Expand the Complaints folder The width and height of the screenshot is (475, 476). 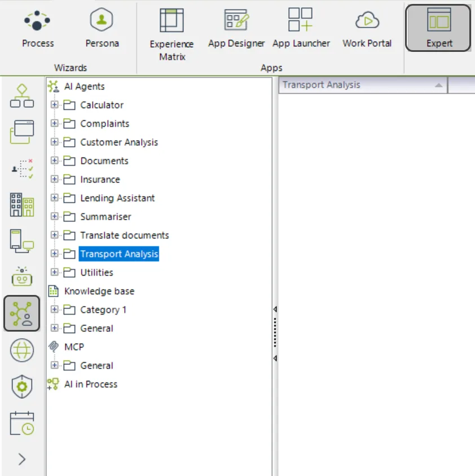[54, 124]
